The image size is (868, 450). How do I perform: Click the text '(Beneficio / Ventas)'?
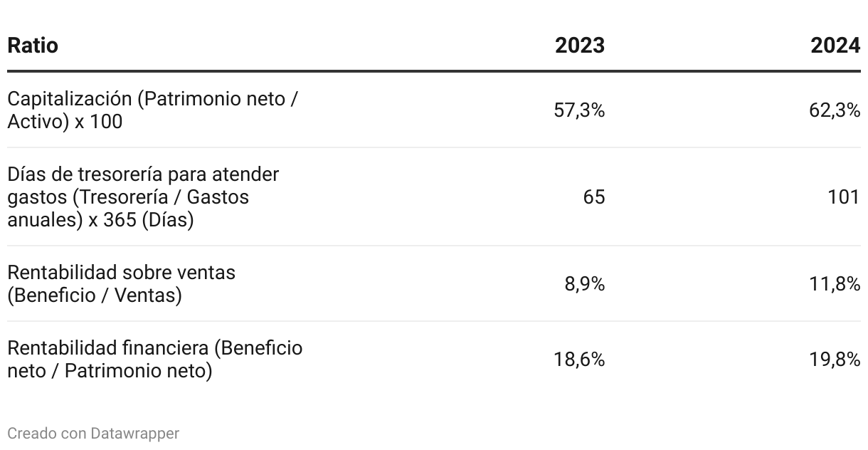(94, 295)
